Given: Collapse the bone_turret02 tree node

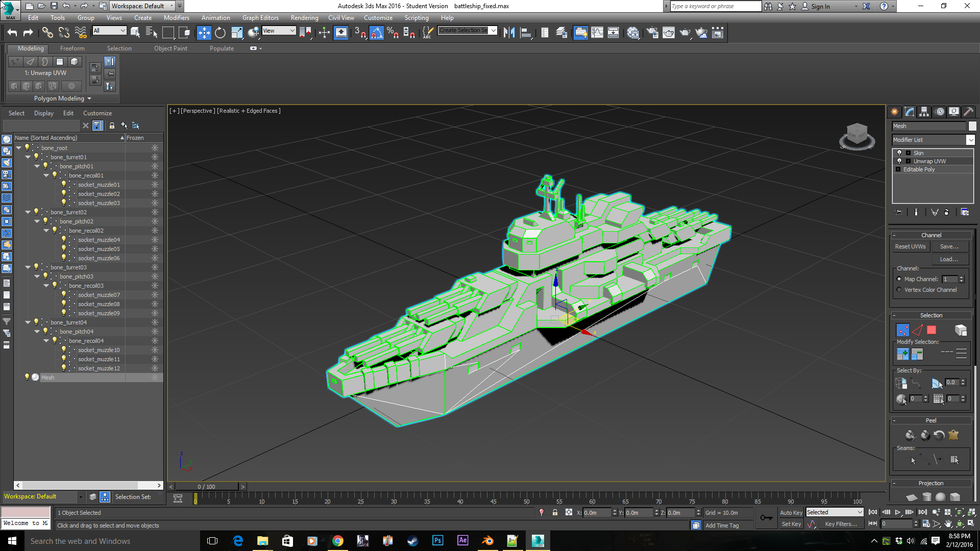Looking at the screenshot, I should (28, 212).
